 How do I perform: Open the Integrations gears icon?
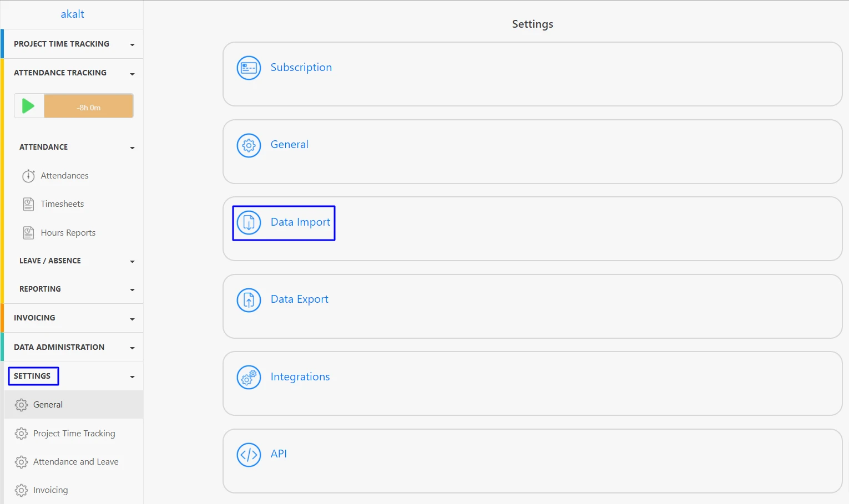click(249, 377)
